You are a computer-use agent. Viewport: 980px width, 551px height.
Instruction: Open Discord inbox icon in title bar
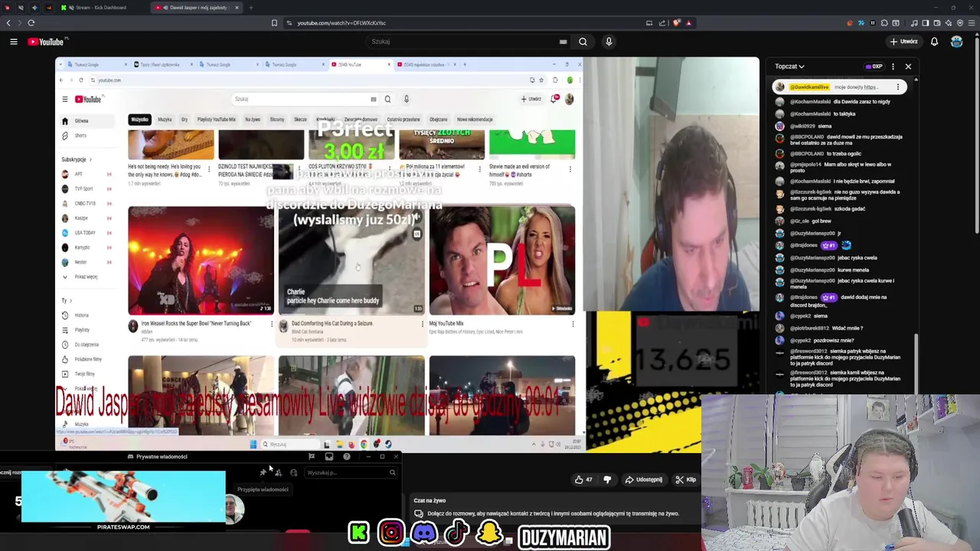click(329, 457)
